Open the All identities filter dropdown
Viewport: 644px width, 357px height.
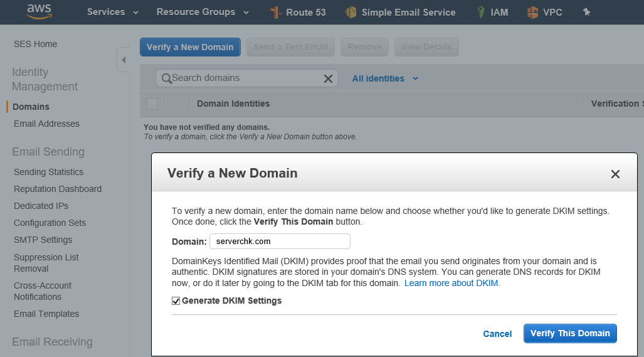[x=385, y=78]
